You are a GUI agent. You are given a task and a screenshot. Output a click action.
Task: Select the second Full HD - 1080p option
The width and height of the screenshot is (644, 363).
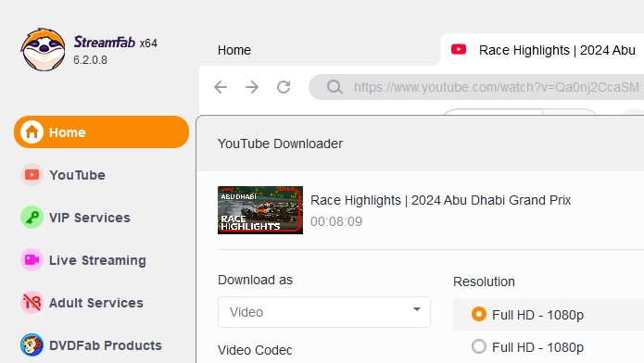click(528, 347)
